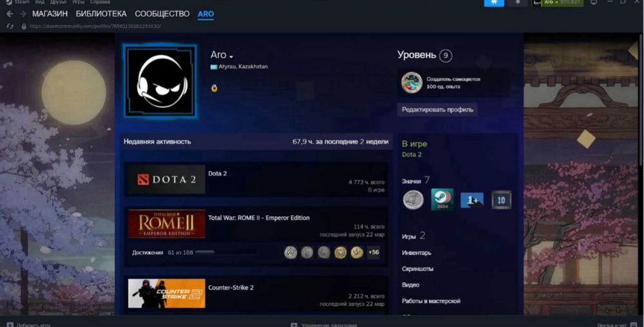Click the plus icon to add a game

click(10, 325)
